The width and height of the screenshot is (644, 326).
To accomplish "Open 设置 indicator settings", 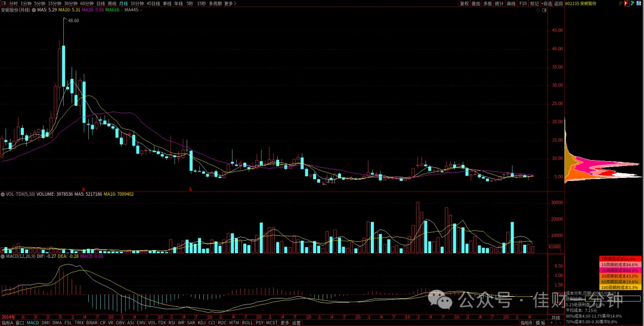I will pyautogui.click(x=296, y=322).
